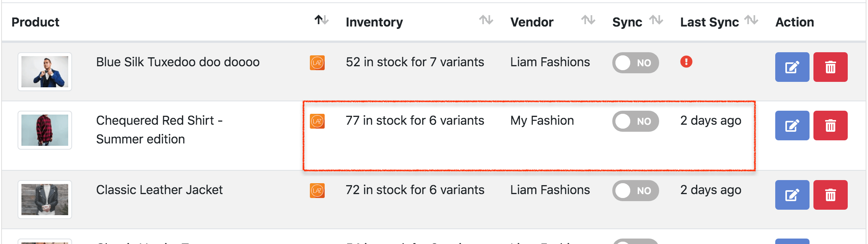This screenshot has height=244, width=868.
Task: Click the Blue Silk Tuxedo thumbnail image
Action: click(x=45, y=72)
